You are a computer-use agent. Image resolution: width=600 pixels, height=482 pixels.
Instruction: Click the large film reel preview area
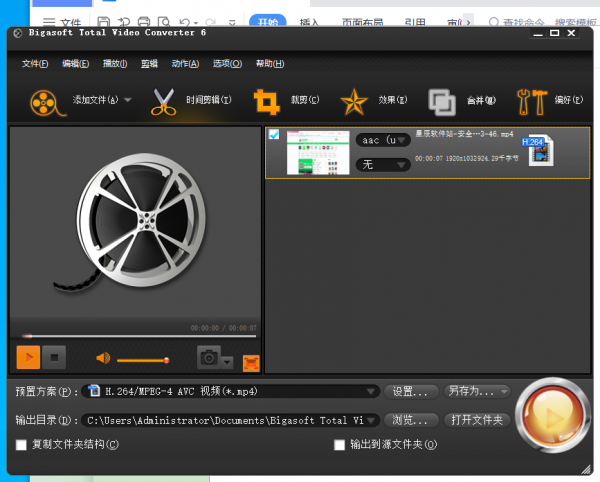[x=135, y=222]
